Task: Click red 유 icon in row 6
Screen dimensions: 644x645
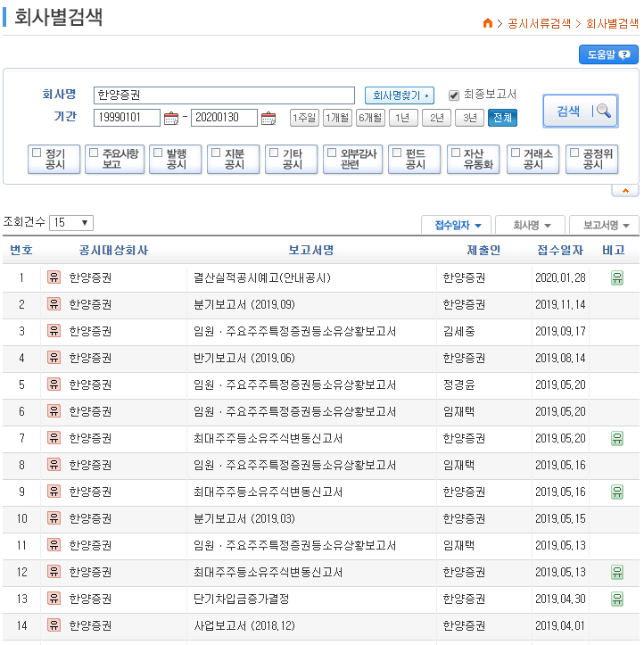Action: point(54,411)
